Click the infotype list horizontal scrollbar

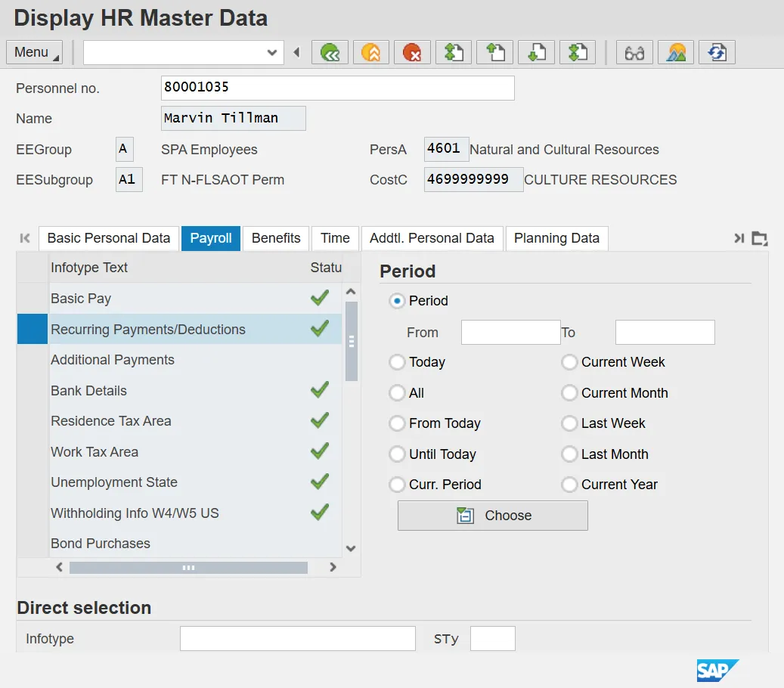[x=188, y=567]
